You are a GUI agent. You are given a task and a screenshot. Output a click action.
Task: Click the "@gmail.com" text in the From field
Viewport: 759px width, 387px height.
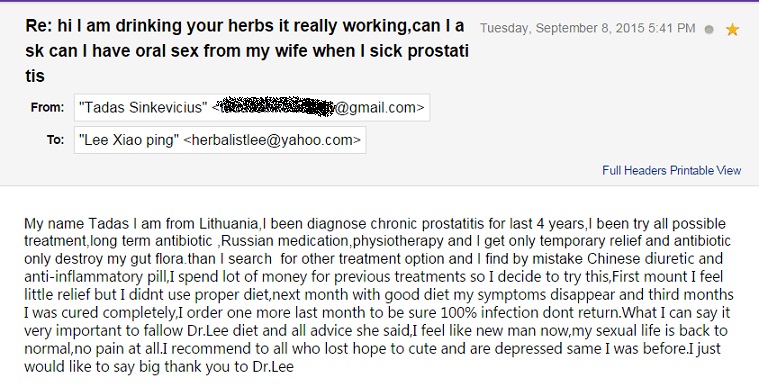(x=376, y=108)
